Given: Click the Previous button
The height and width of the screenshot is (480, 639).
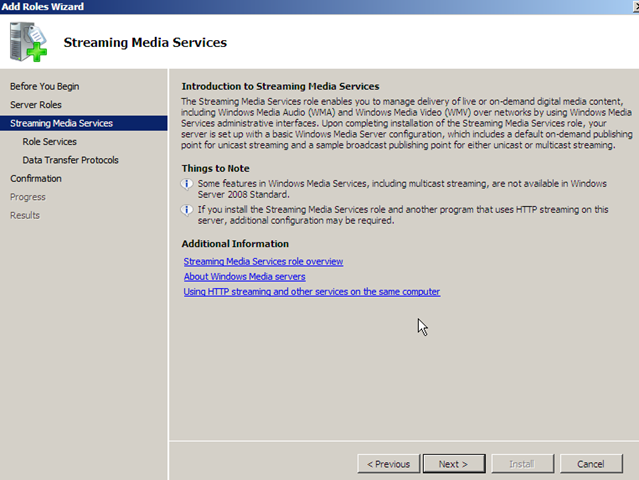Looking at the screenshot, I should [x=388, y=464].
